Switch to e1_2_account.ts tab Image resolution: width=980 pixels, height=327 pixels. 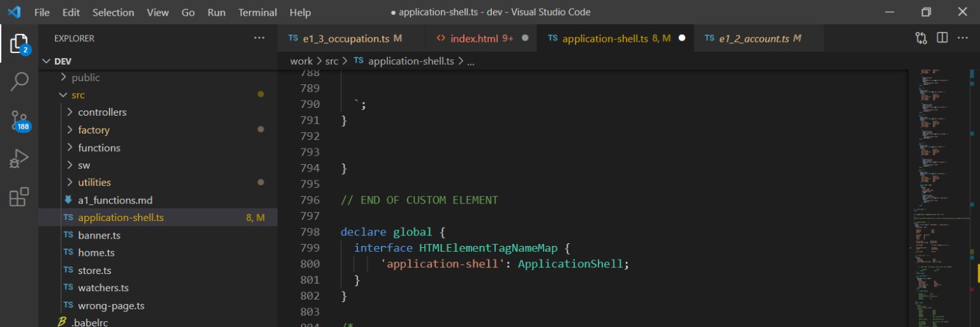(x=758, y=39)
